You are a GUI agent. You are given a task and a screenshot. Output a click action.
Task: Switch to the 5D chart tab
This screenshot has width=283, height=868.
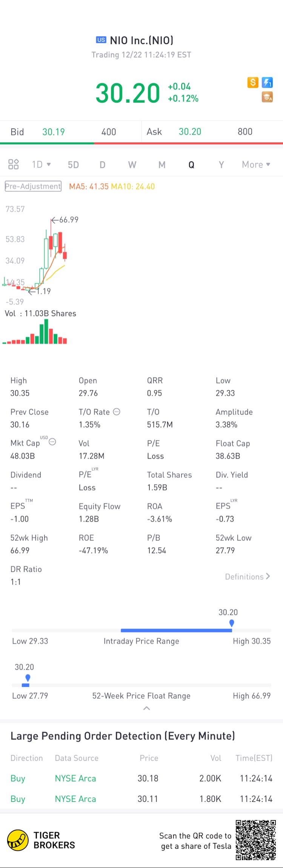73,165
